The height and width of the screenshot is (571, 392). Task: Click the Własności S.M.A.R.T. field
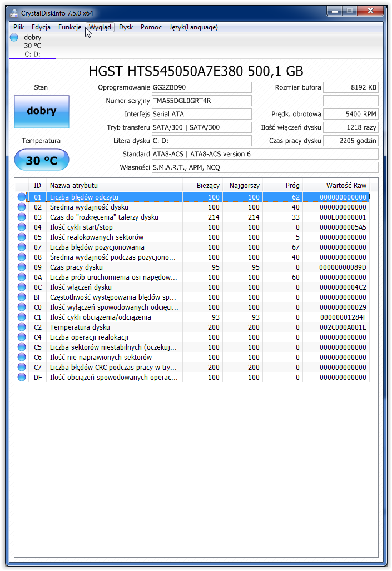point(265,167)
